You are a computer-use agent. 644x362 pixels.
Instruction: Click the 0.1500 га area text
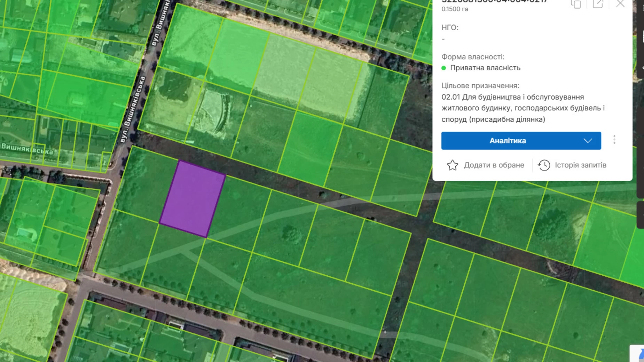pyautogui.click(x=455, y=9)
